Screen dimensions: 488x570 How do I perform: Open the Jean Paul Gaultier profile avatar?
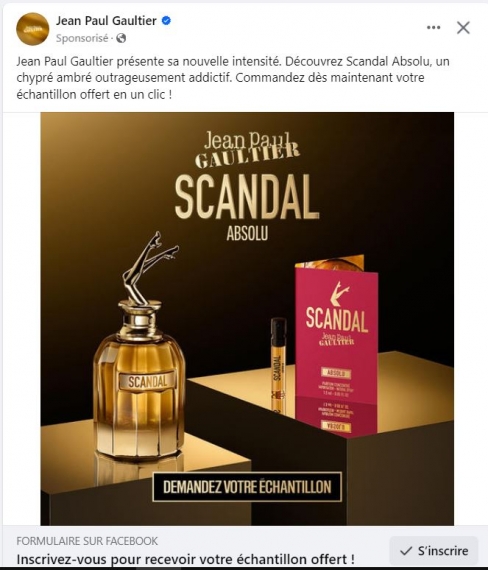pos(33,29)
